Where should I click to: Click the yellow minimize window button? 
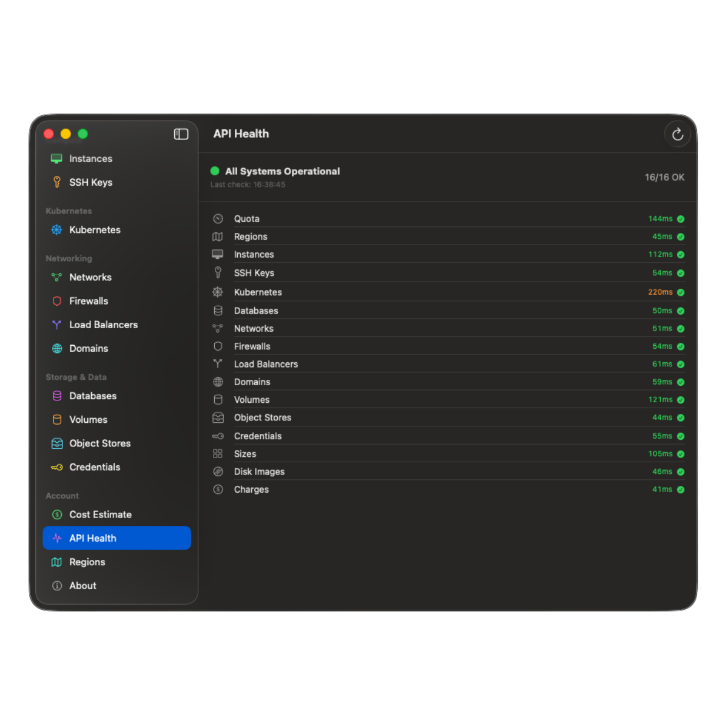[66, 134]
